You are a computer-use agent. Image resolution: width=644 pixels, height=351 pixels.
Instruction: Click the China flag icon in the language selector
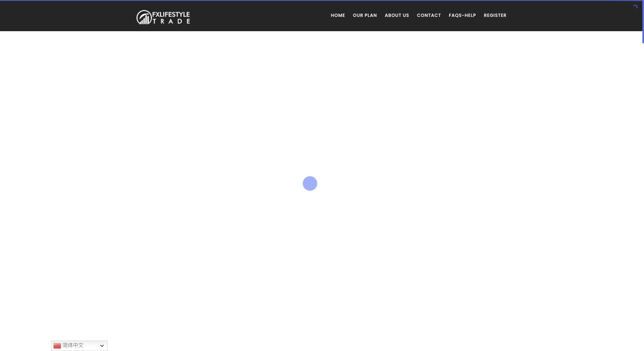pyautogui.click(x=57, y=345)
